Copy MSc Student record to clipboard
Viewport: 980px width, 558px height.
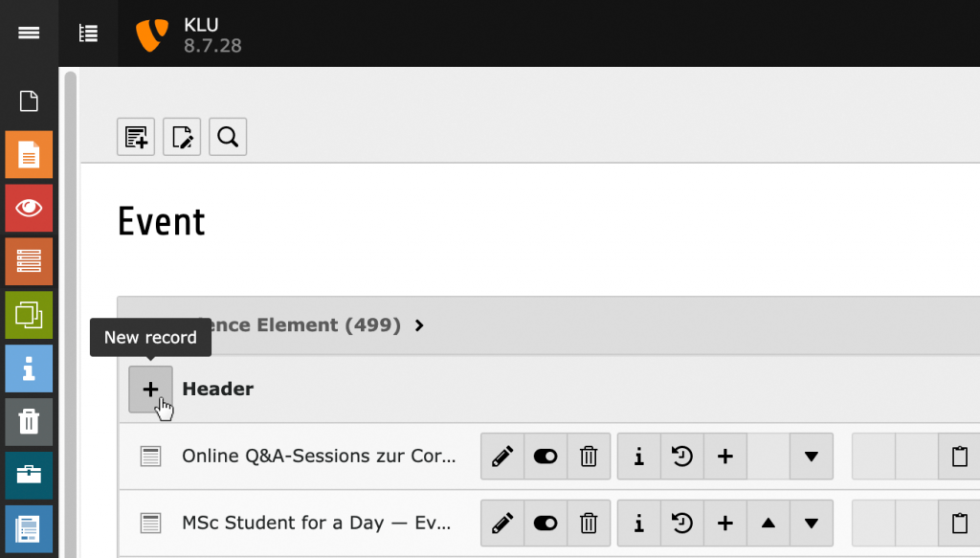click(960, 524)
